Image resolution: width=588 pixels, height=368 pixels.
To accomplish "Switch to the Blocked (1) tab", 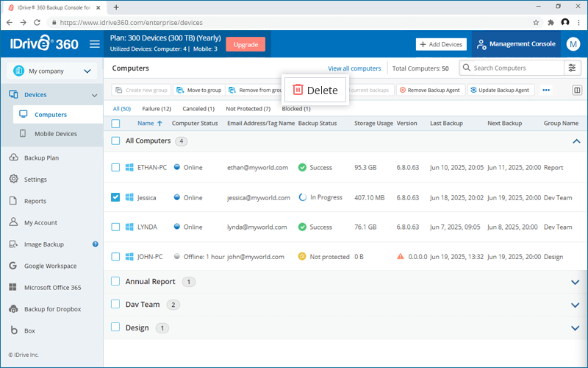I will 296,109.
